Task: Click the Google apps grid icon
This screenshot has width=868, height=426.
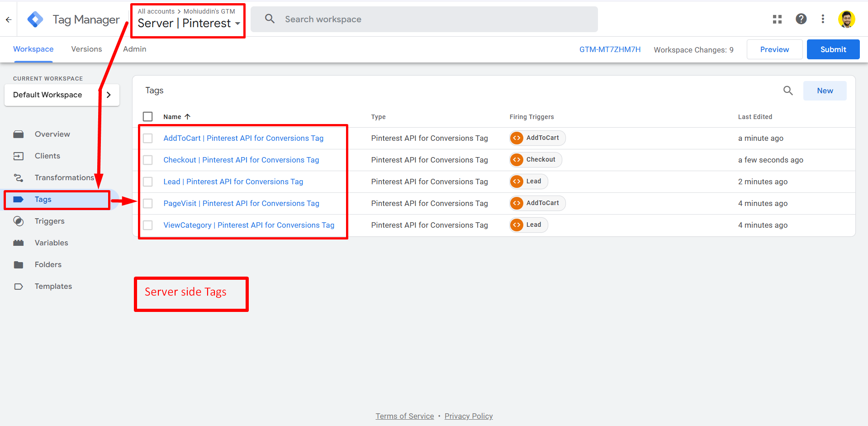Action: [x=777, y=19]
